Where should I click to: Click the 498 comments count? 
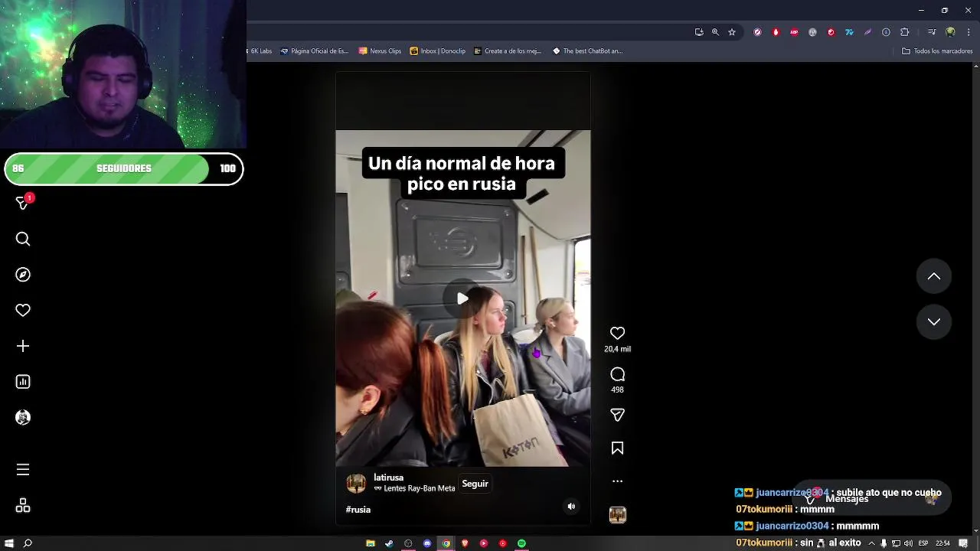coord(617,390)
